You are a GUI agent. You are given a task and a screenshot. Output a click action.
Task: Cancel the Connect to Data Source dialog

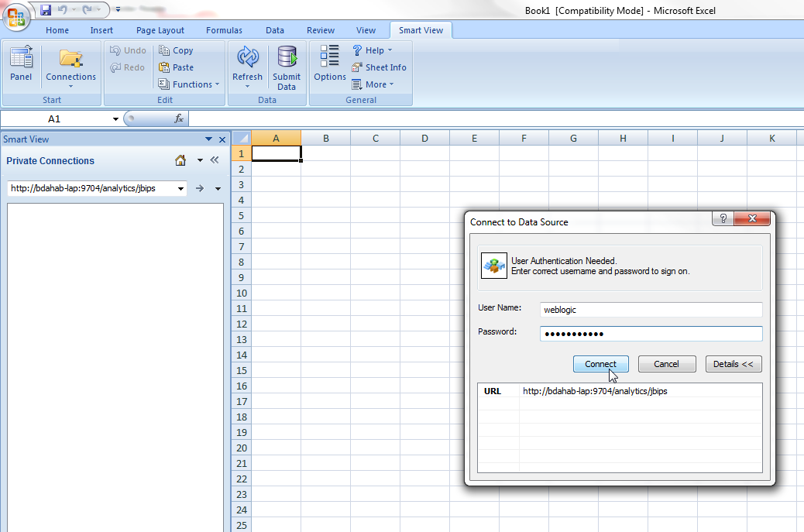click(x=667, y=364)
